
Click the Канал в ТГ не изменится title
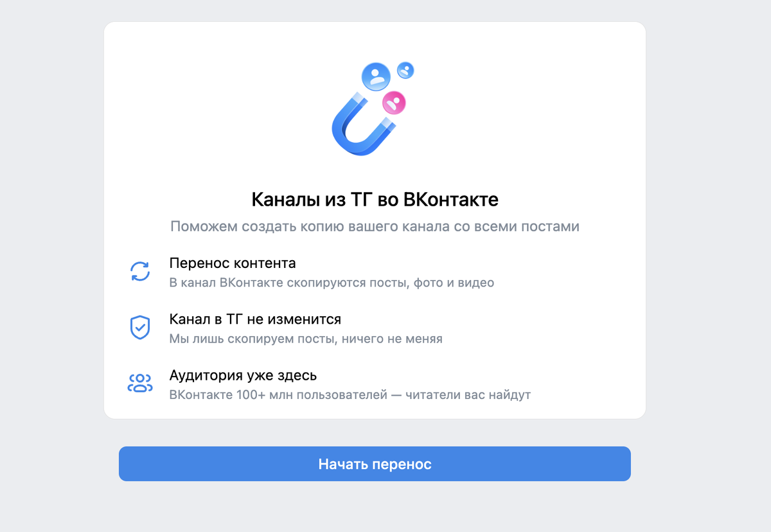tap(255, 319)
